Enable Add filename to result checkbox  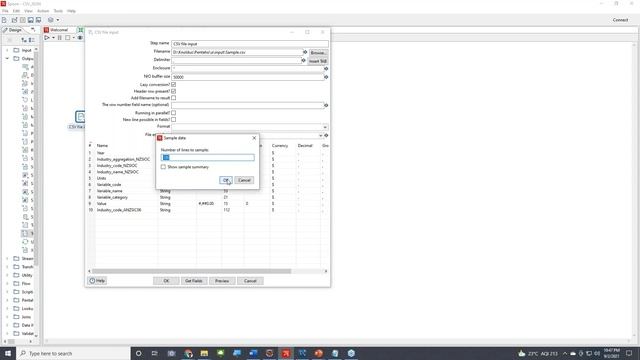click(x=173, y=98)
